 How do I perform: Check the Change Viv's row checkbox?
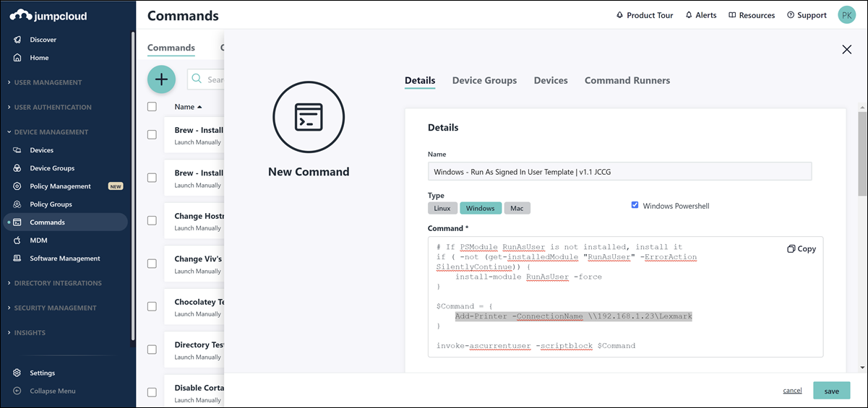click(x=152, y=264)
